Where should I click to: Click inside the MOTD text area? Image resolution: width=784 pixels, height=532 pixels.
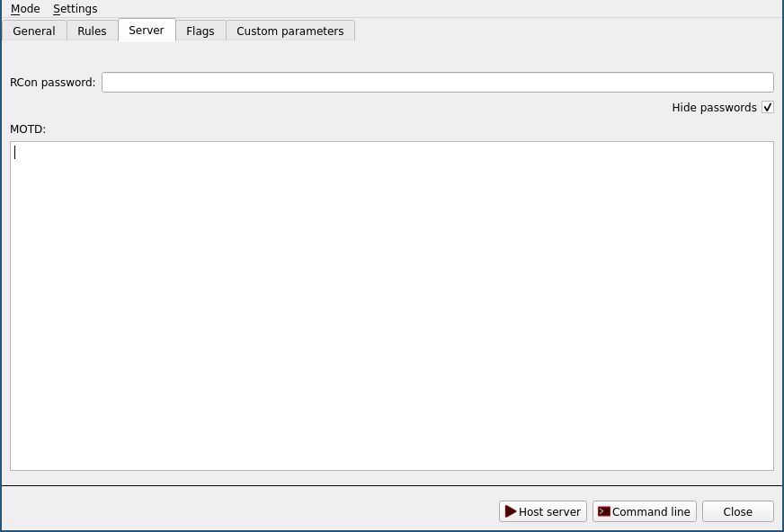(392, 306)
